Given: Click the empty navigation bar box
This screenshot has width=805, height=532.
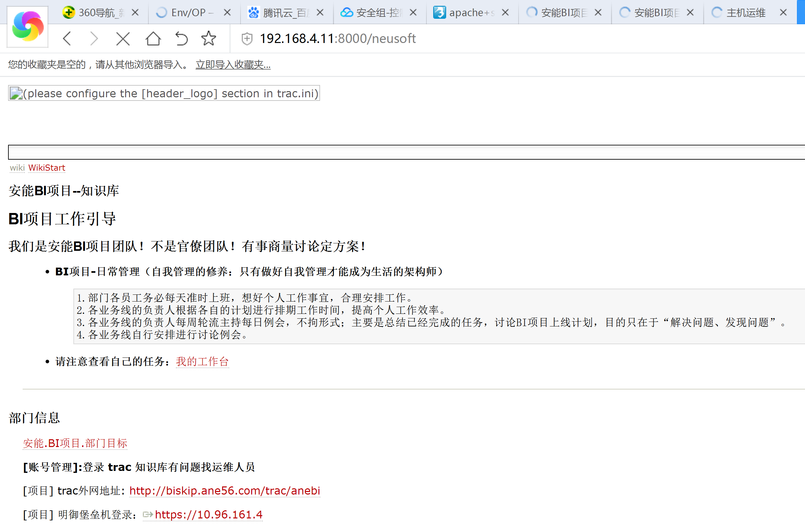Looking at the screenshot, I should click(407, 152).
